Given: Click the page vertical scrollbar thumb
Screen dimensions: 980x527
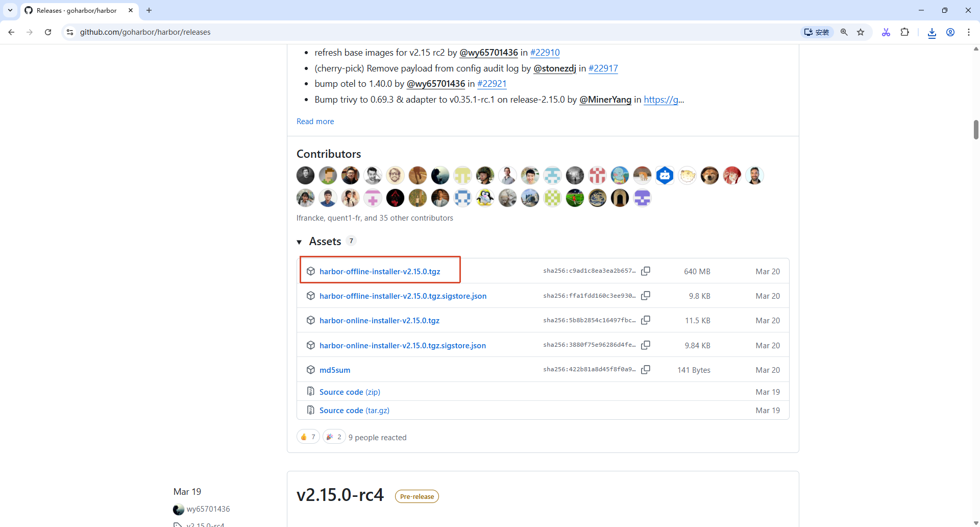Looking at the screenshot, I should pos(976,129).
